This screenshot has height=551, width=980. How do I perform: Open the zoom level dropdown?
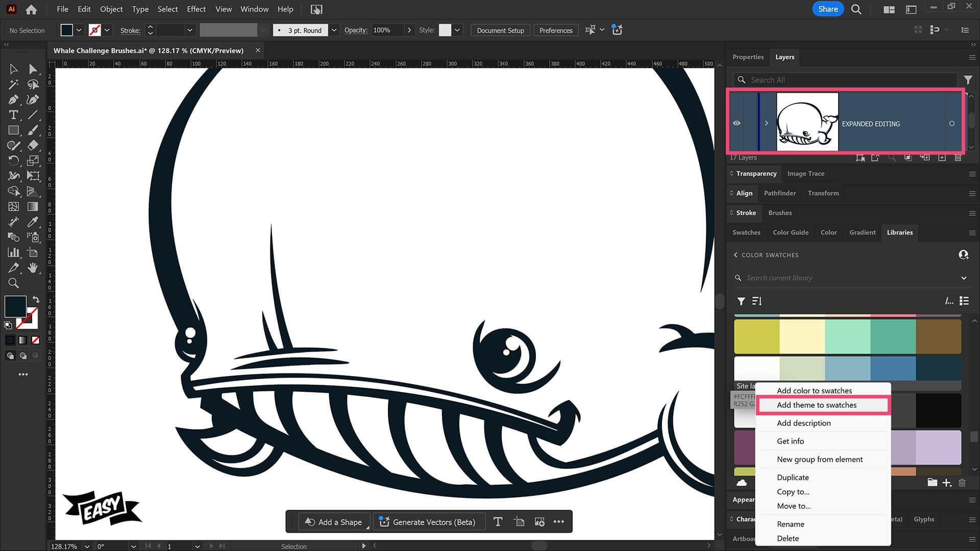[x=87, y=546]
